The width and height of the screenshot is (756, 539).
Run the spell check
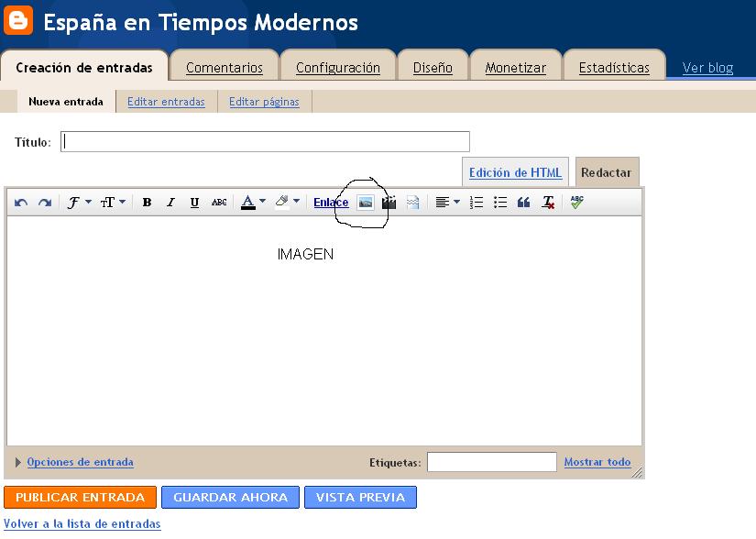(576, 202)
